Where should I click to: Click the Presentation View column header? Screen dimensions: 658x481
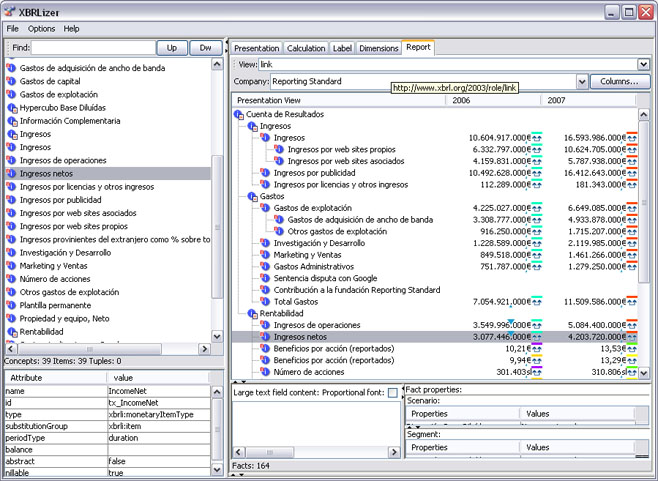click(338, 100)
